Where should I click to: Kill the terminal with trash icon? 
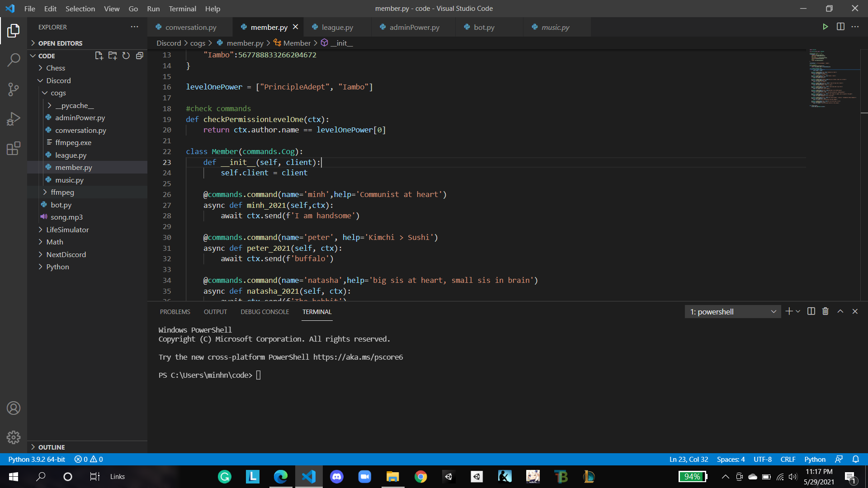(x=826, y=311)
